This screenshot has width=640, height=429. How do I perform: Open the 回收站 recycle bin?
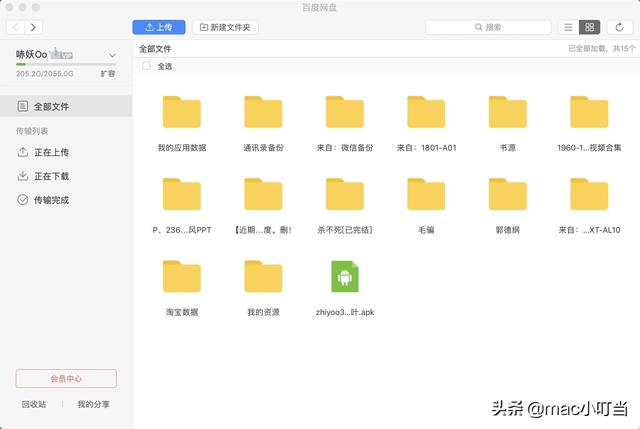click(34, 404)
